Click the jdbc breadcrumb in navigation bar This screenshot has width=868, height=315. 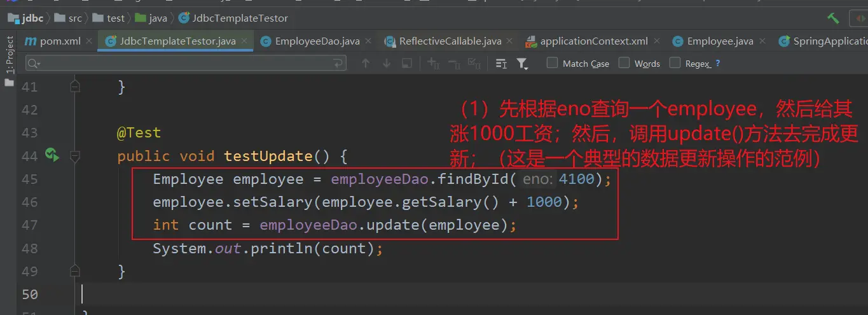[x=25, y=18]
